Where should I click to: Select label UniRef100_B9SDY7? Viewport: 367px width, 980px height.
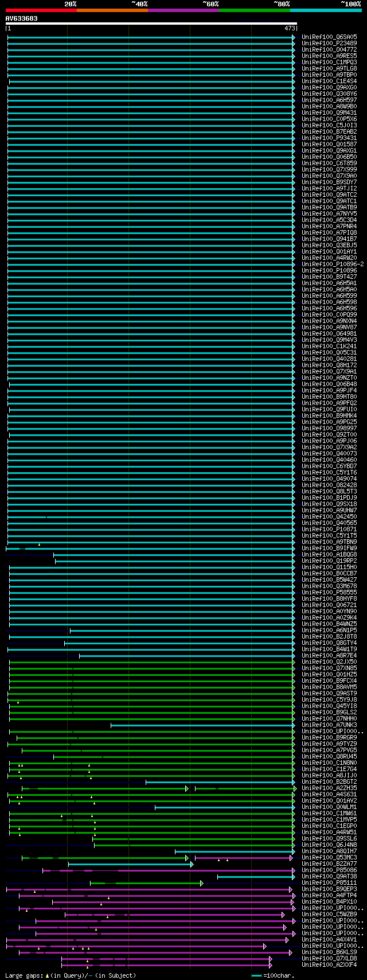(329, 182)
